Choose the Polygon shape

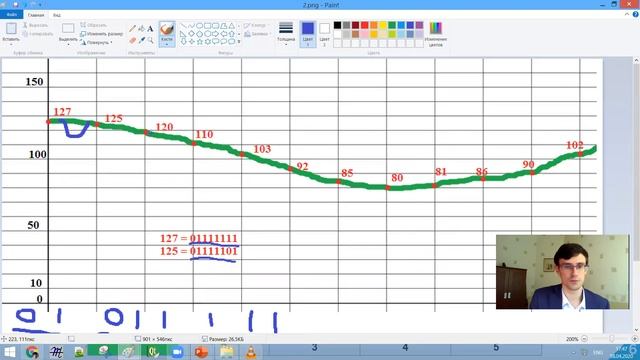point(223,26)
